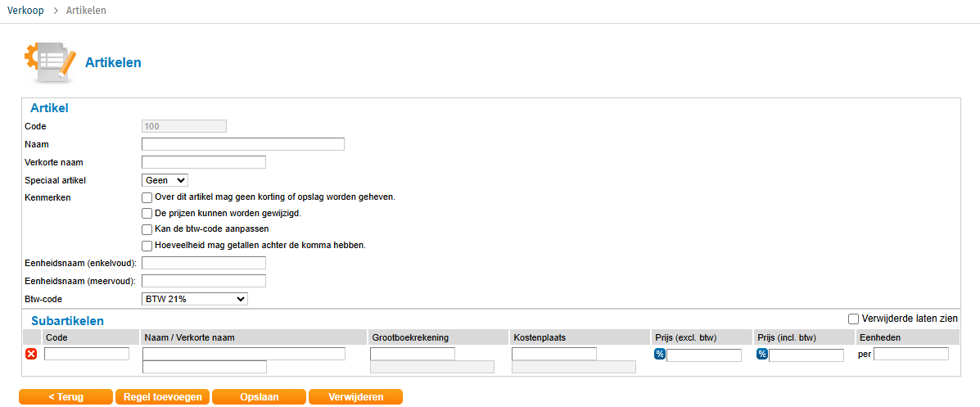Focus the Verkorte naam input field
Screen dimensions: 980x407
tap(204, 162)
